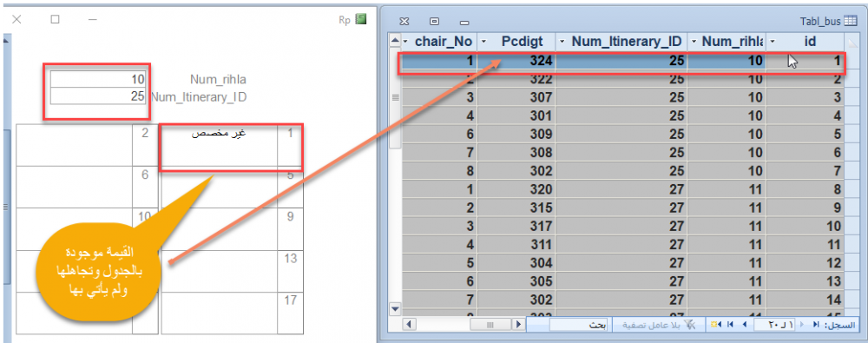Restore the Tabl_bus window
Viewport: 868px width, 343px height.
[x=435, y=22]
